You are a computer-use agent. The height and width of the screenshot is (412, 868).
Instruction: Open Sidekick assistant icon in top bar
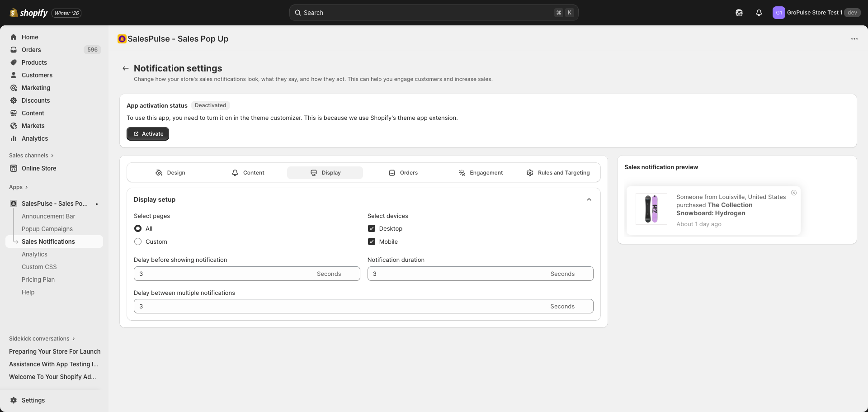pyautogui.click(x=739, y=13)
